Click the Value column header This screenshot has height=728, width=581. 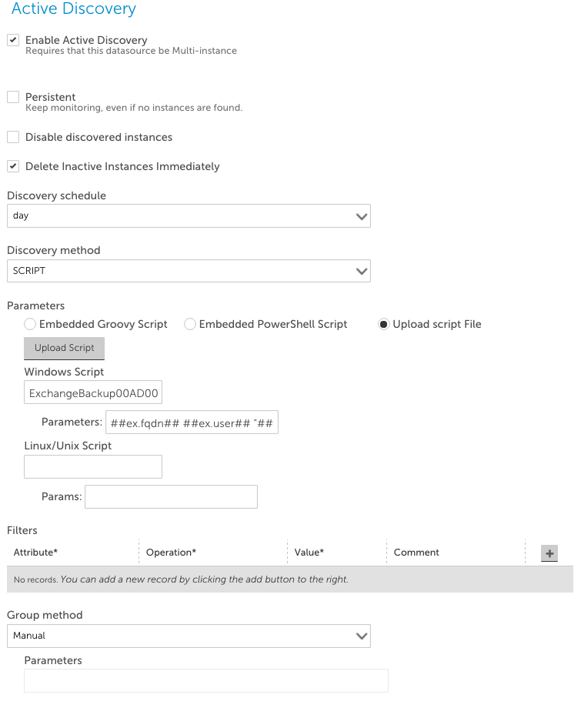309,553
